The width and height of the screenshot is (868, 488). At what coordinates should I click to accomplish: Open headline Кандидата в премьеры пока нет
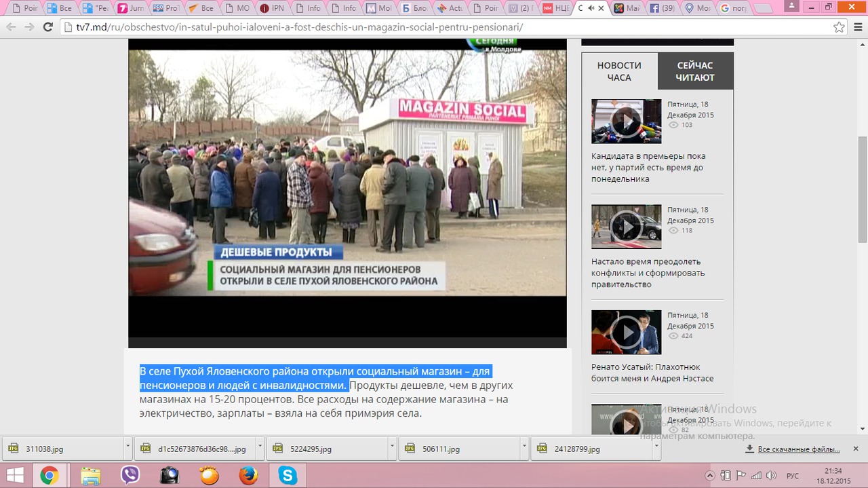(x=648, y=168)
